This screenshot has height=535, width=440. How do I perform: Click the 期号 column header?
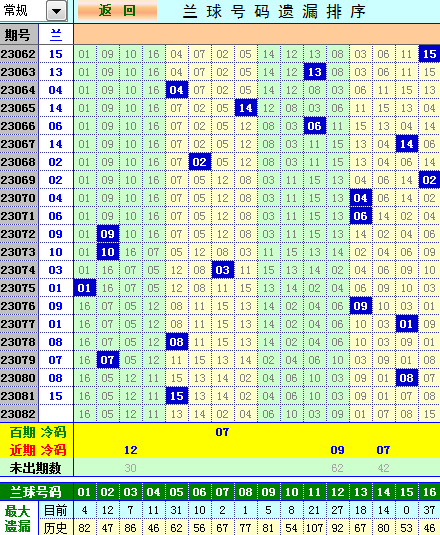coord(19,35)
